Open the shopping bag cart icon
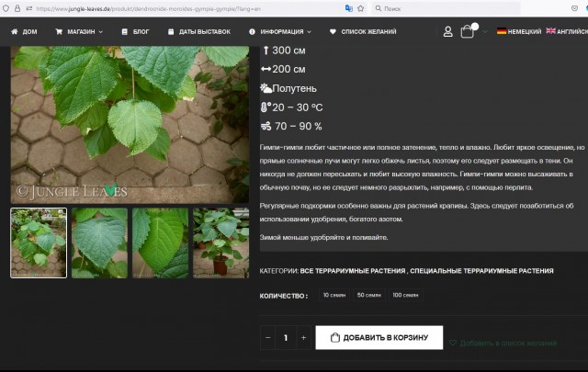The width and height of the screenshot is (588, 372). (x=468, y=31)
